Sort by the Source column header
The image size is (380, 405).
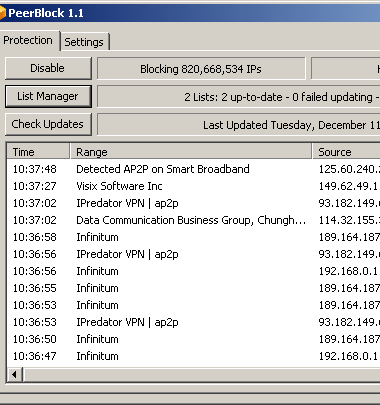pos(346,152)
